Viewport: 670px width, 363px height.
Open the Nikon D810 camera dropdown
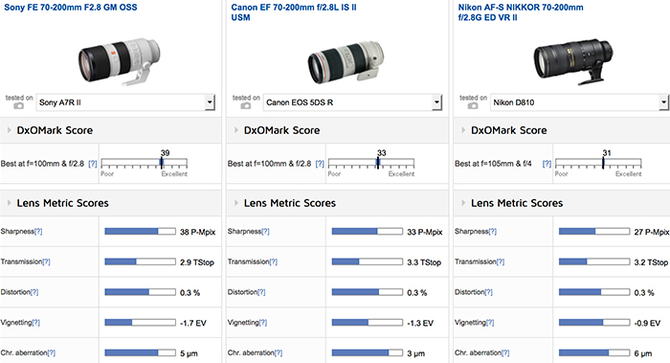pos(579,102)
